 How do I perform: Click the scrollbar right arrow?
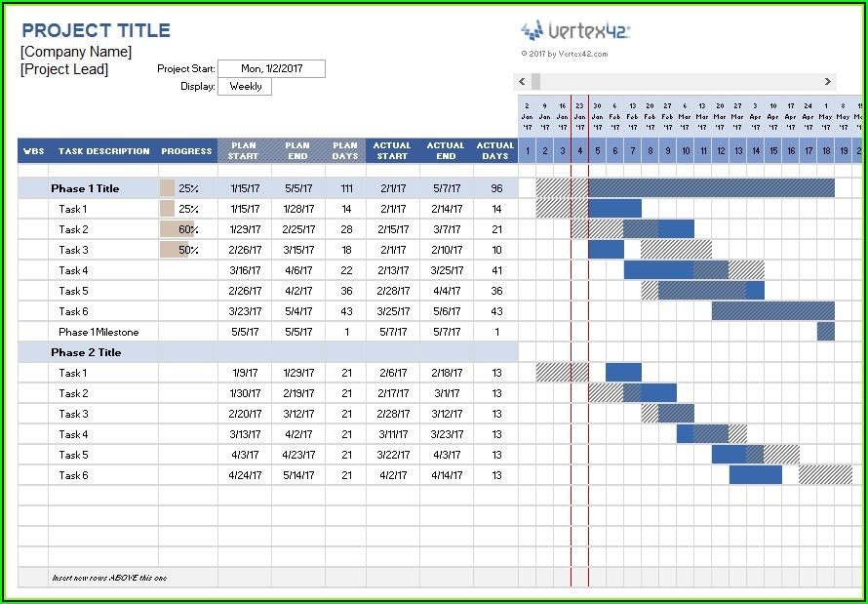point(828,82)
